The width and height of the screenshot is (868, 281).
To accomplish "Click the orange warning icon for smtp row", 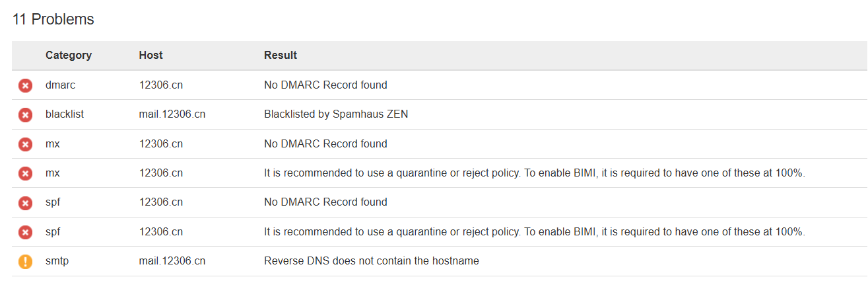I will pos(25,261).
